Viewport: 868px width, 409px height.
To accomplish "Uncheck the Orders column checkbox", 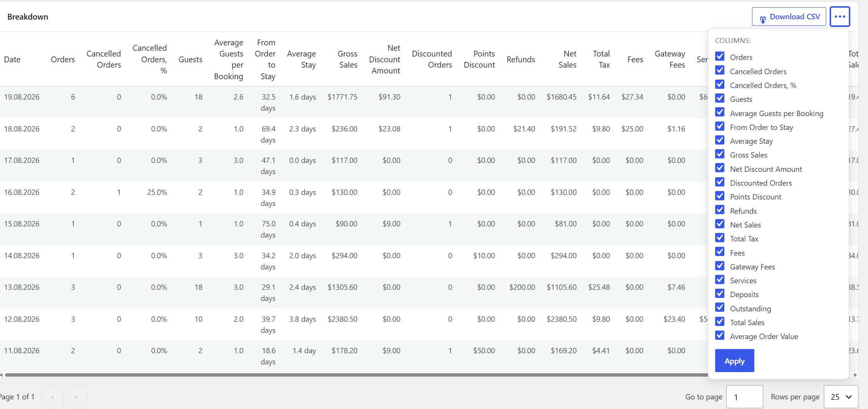I will pyautogui.click(x=720, y=57).
